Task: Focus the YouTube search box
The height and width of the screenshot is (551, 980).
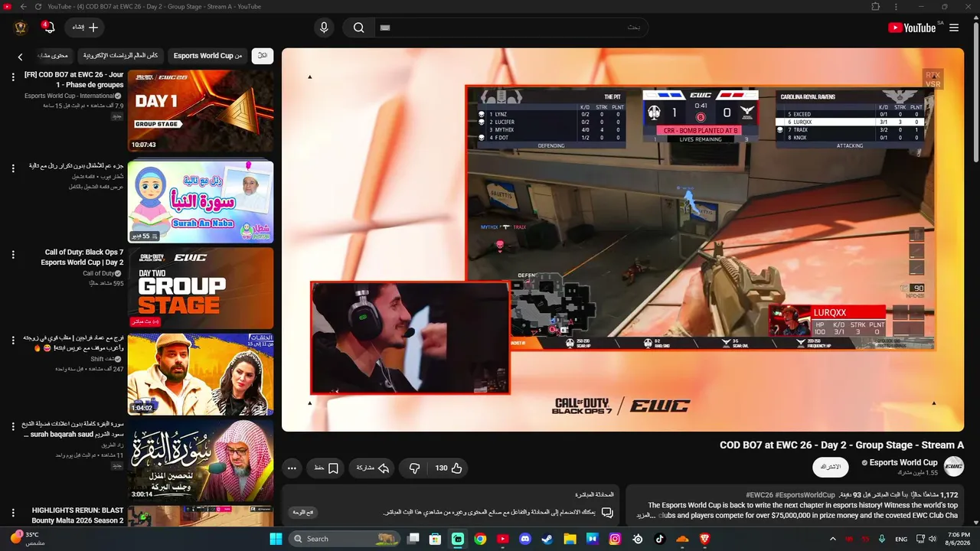Action: [x=511, y=28]
